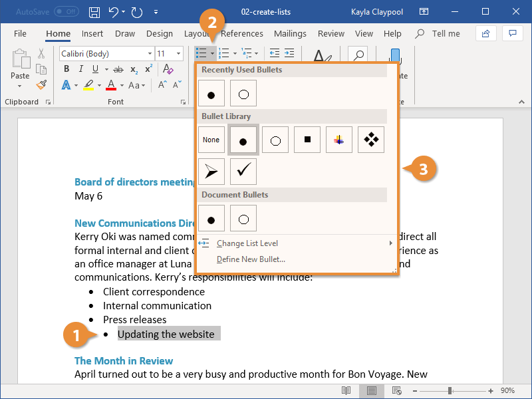The width and height of the screenshot is (532, 399).
Task: Click the Bold formatting button
Action: [66, 69]
